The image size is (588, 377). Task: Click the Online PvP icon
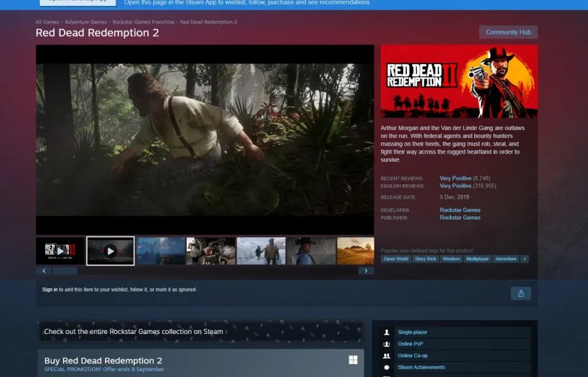click(387, 344)
